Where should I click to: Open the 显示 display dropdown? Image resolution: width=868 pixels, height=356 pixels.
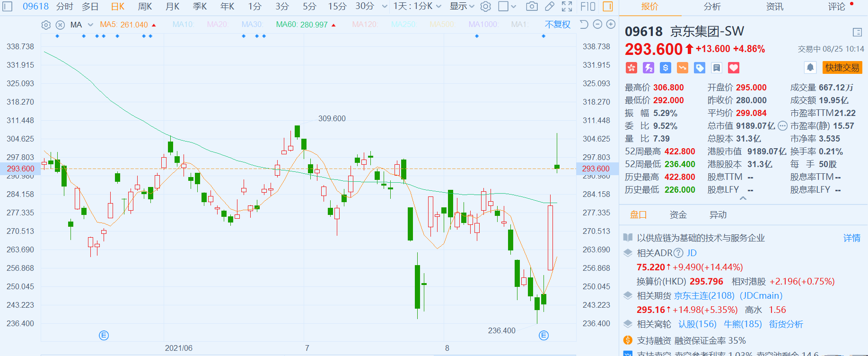pos(462,7)
